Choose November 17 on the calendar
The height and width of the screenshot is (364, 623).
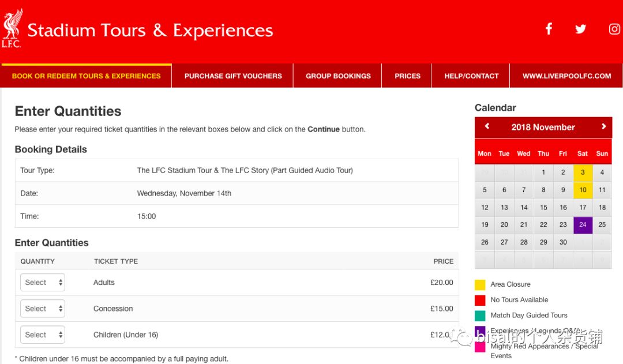point(583,208)
